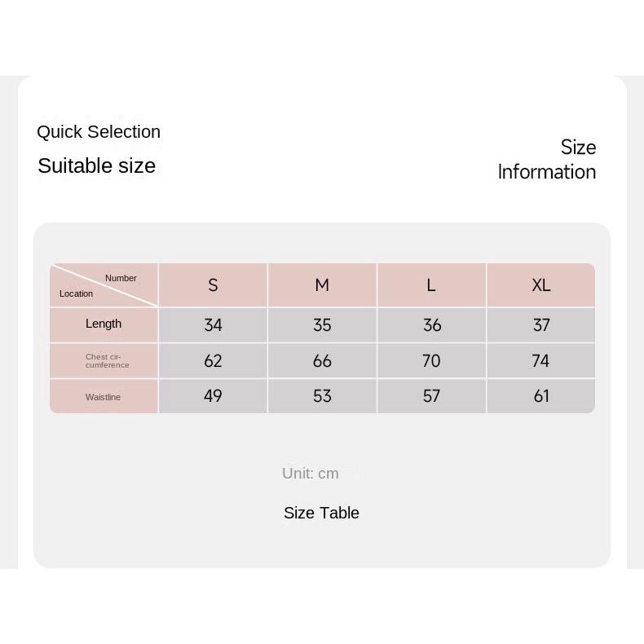The width and height of the screenshot is (644, 644).
Task: Click the S waistline value 49
Action: point(213,396)
